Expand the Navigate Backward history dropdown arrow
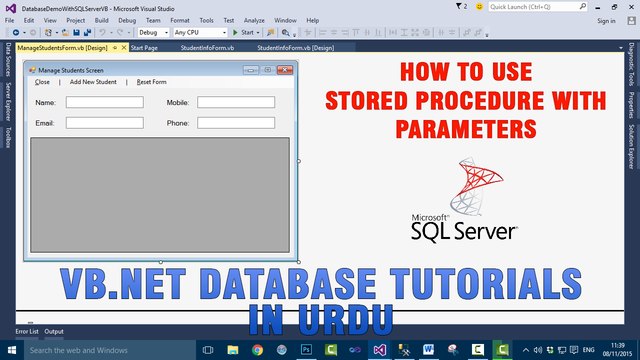Viewport: 640px width, 360px height. [x=24, y=33]
